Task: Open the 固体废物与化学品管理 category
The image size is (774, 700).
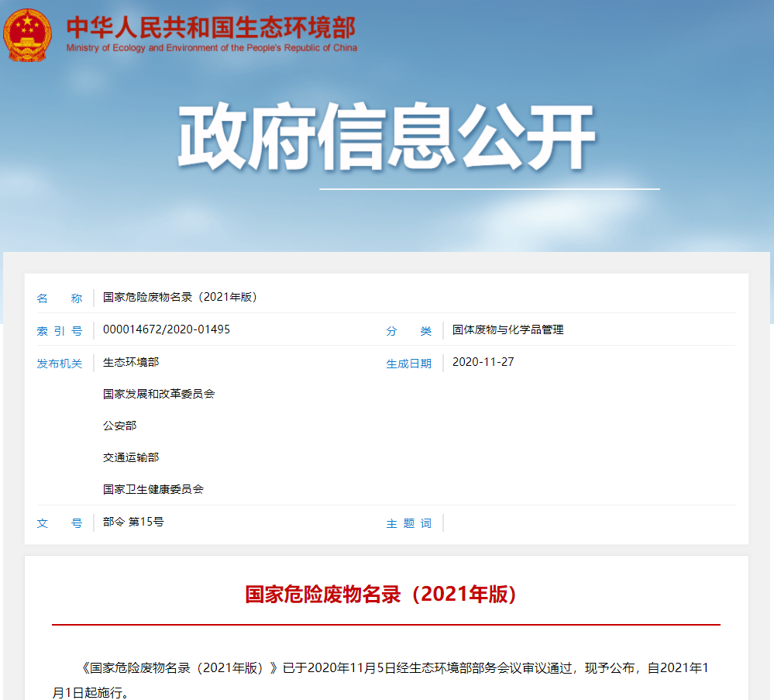Action: click(x=508, y=329)
